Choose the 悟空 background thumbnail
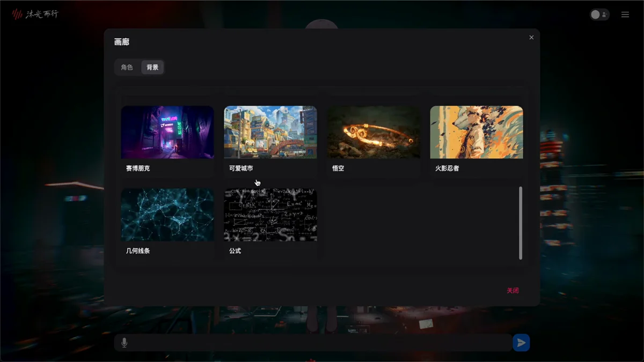Image resolution: width=644 pixels, height=362 pixels. [374, 132]
